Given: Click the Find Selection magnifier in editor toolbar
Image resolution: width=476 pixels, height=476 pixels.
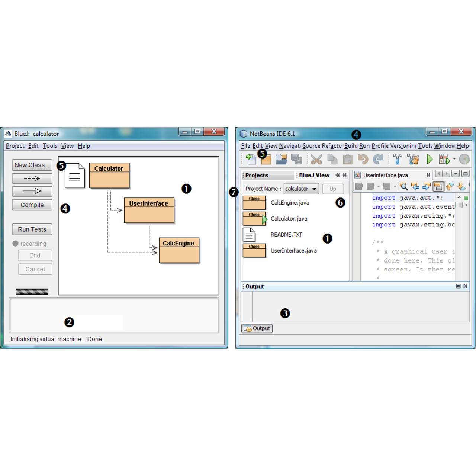Looking at the screenshot, I should 403,186.
